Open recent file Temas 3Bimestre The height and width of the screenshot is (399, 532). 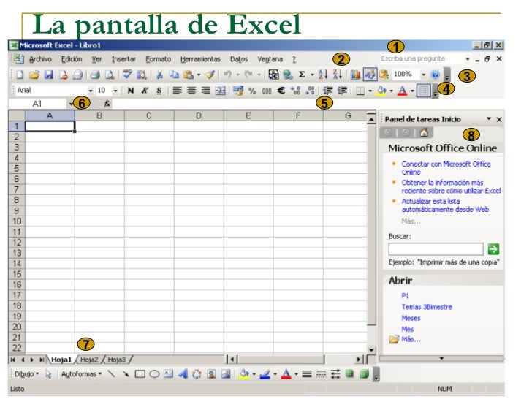[x=427, y=307]
